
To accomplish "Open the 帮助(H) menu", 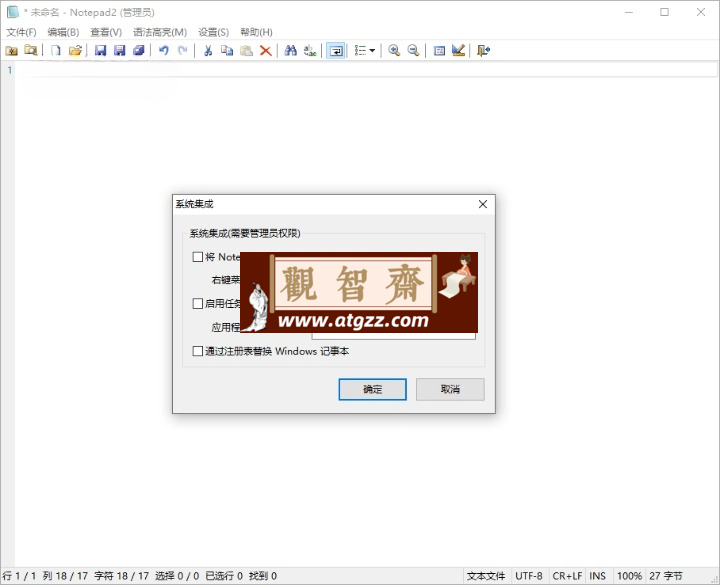I will click(256, 32).
